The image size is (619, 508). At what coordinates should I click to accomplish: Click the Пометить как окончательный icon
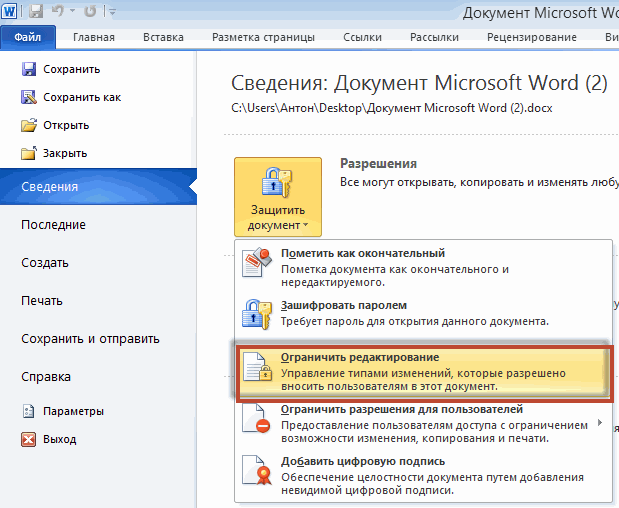[257, 262]
